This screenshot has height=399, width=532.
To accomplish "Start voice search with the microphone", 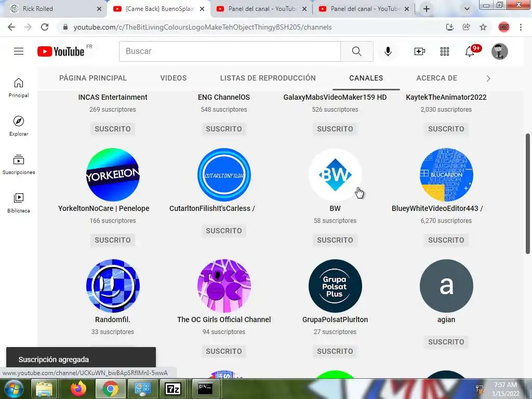I will (x=388, y=51).
